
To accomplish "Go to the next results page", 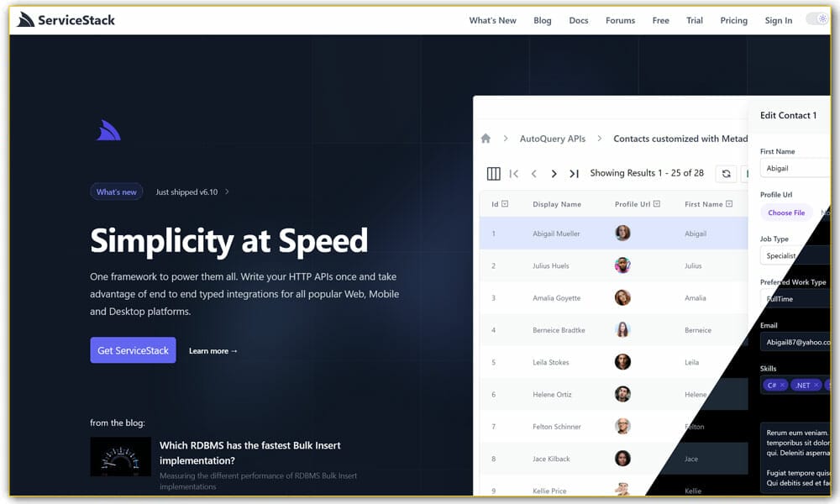I will tap(554, 174).
